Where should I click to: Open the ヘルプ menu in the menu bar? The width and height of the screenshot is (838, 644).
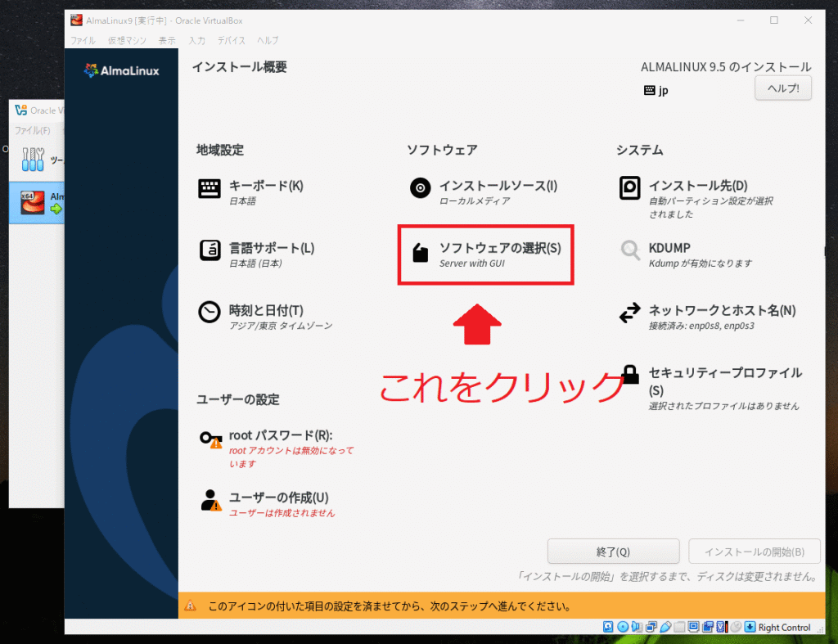268,41
